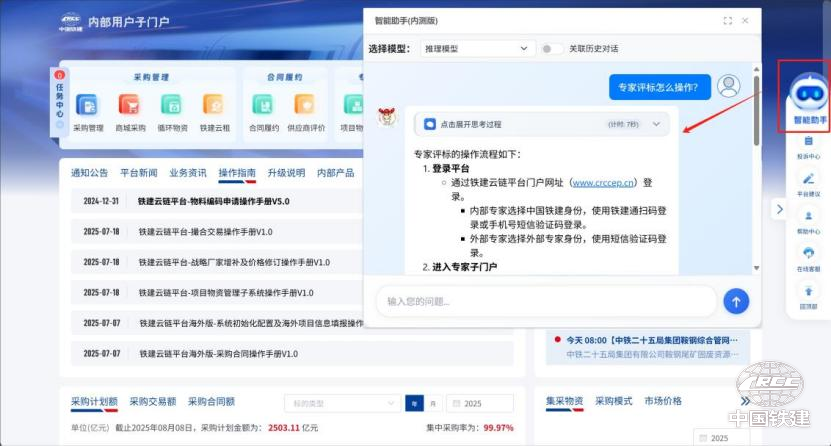
Task: Open the bottom-right 2025 year picker
Action: [721, 438]
